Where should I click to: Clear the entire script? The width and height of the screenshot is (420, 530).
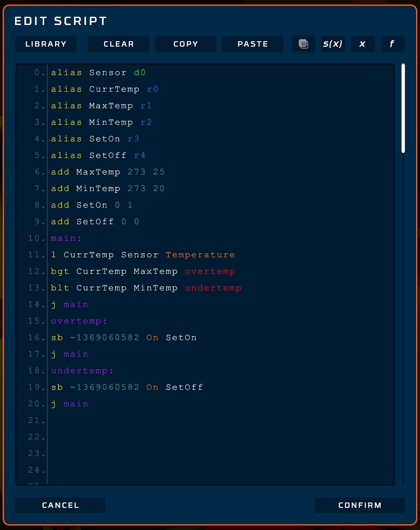[118, 44]
